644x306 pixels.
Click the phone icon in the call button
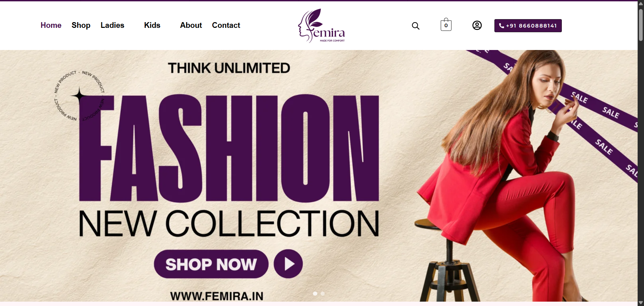click(501, 25)
